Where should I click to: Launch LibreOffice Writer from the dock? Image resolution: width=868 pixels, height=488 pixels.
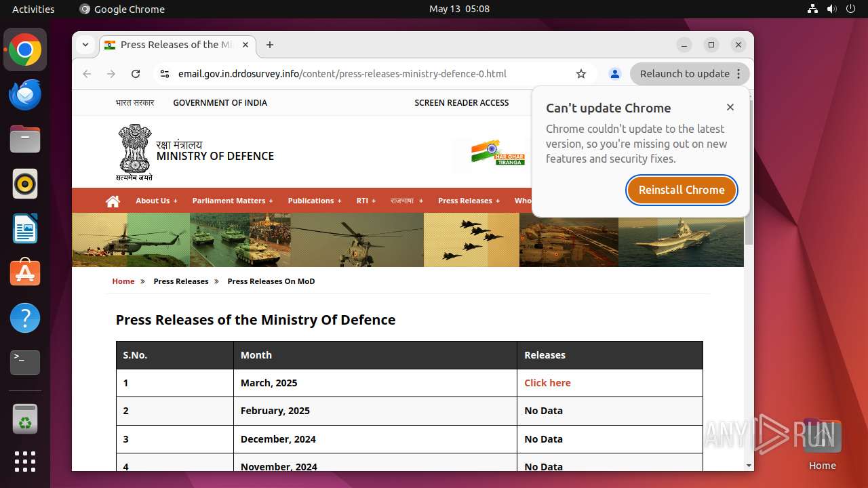click(25, 228)
